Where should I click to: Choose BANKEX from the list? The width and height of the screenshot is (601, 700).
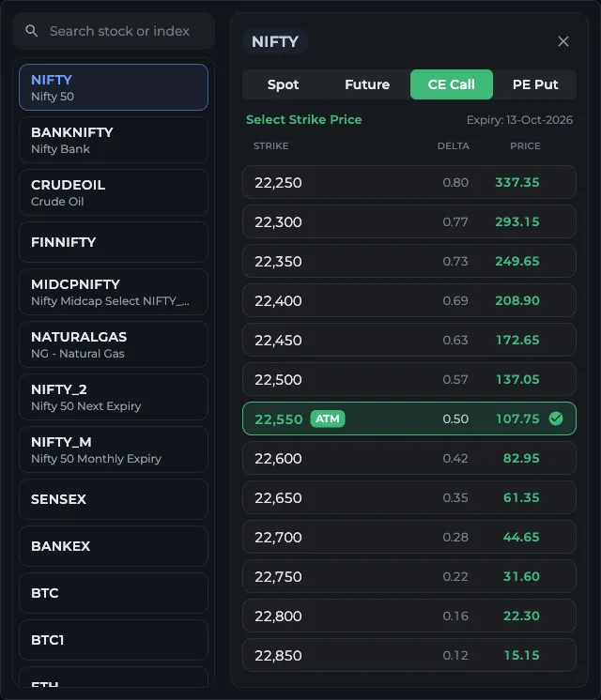tap(114, 546)
